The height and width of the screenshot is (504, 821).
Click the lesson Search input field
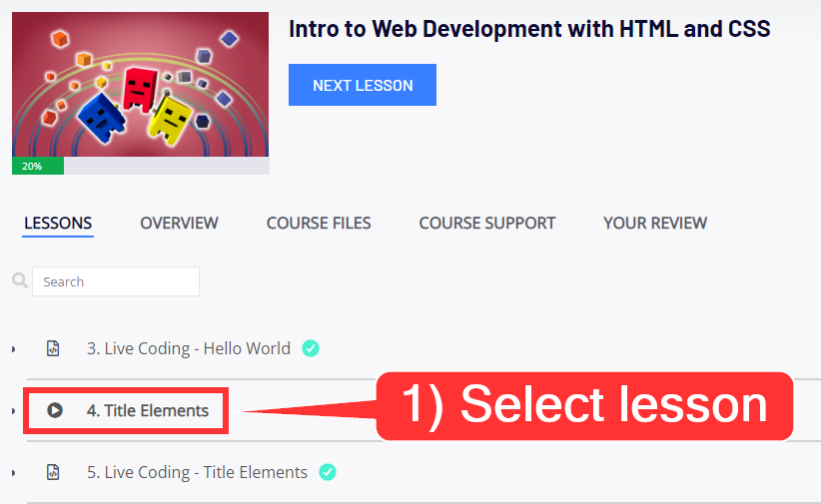(116, 281)
